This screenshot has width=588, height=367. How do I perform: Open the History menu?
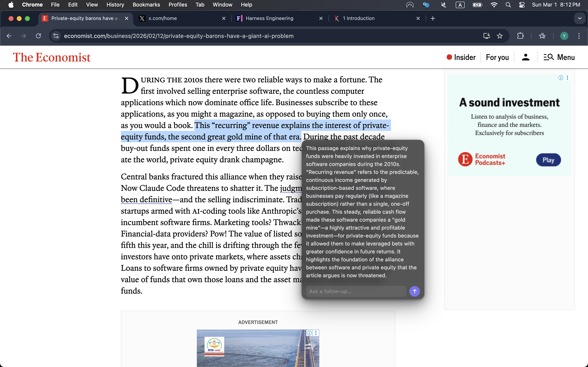coord(115,5)
